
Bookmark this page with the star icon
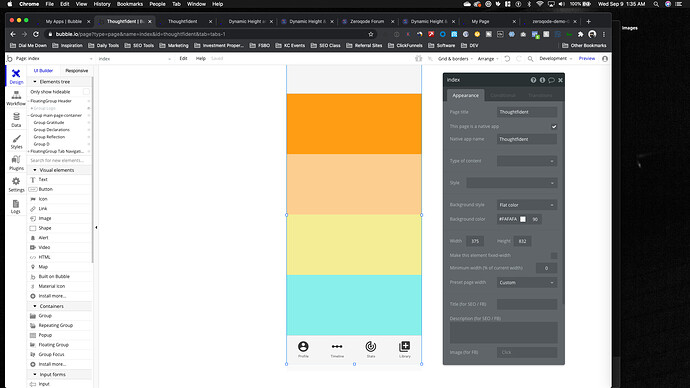pos(371,34)
